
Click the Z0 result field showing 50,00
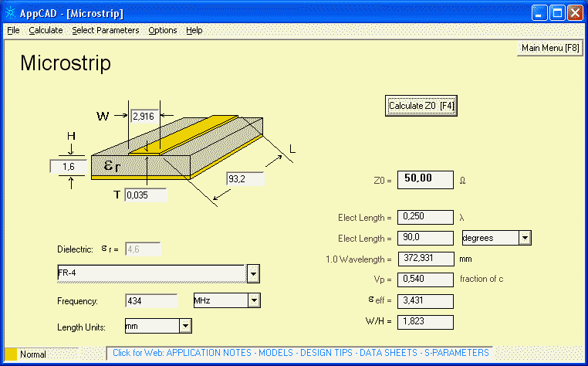(x=425, y=180)
